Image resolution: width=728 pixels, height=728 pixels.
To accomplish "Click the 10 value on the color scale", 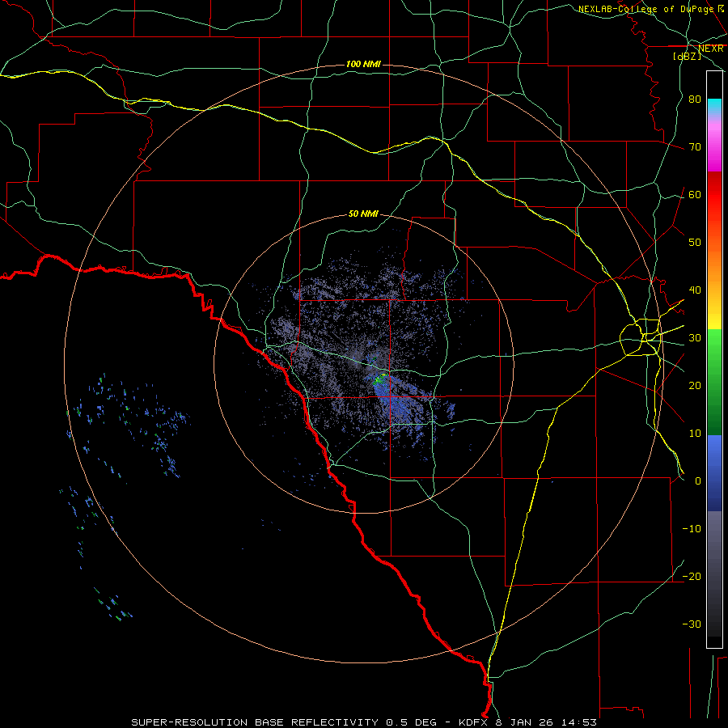I will (x=695, y=434).
